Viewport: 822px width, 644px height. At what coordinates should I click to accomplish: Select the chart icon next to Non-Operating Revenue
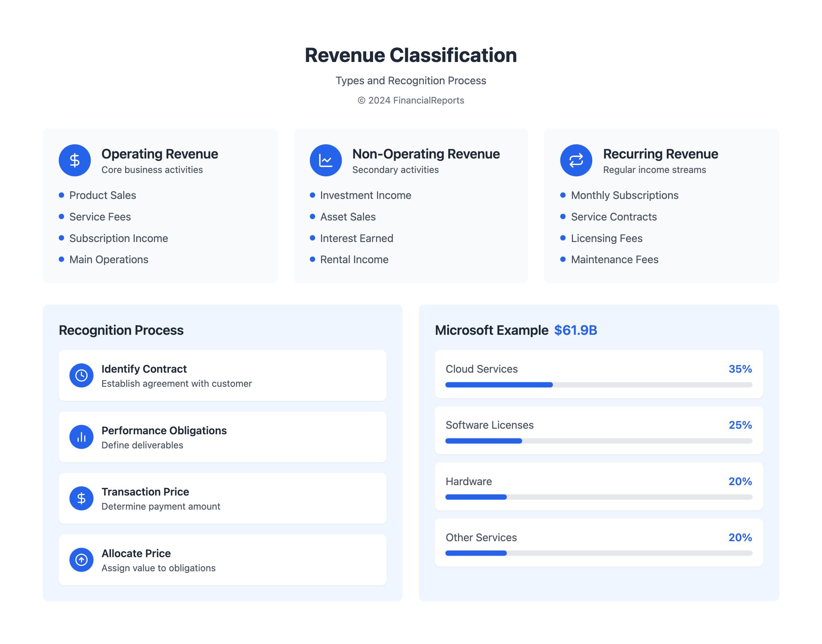pyautogui.click(x=325, y=160)
